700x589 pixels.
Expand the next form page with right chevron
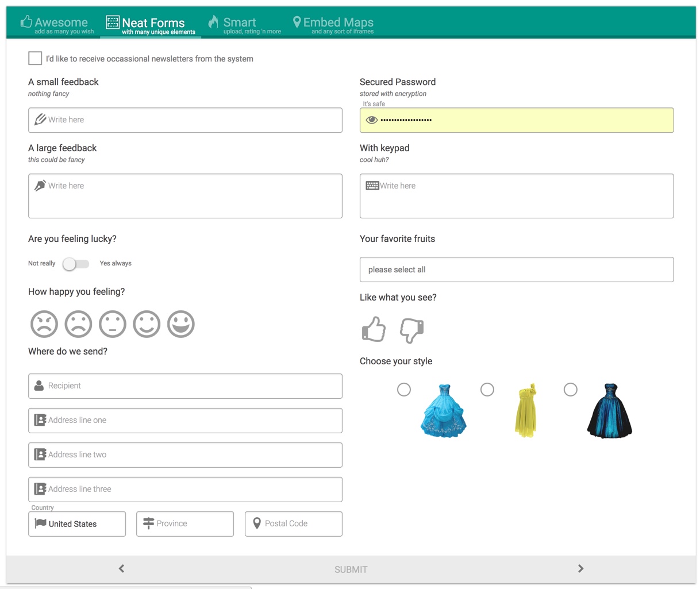click(580, 568)
